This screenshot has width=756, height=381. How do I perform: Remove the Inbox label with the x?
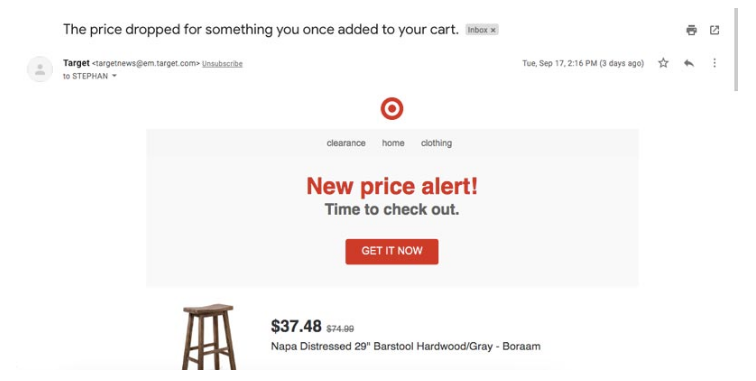[493, 30]
